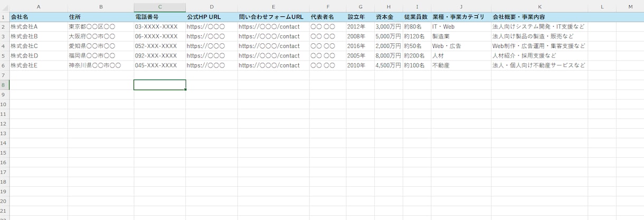The image size is (644, 220).
Task: Select the category cell 不動産
Action: 461,65
